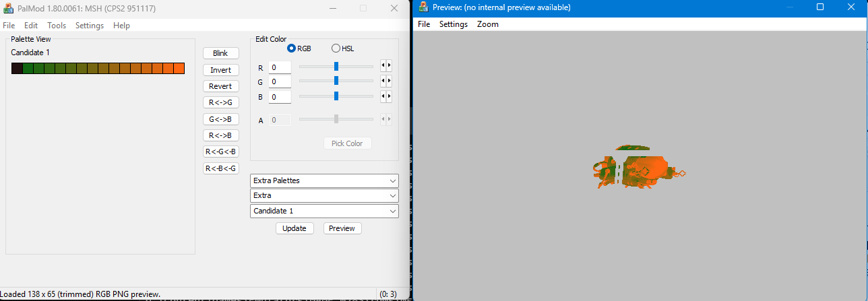Screen dimensions: 868x301
Task: Click the PalMod app icon in title bar
Action: click(9, 8)
